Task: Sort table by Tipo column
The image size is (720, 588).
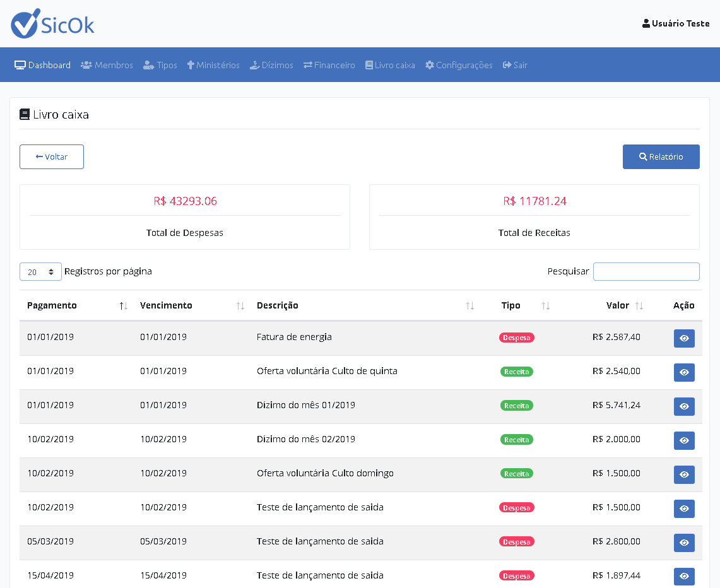Action: 525,305
